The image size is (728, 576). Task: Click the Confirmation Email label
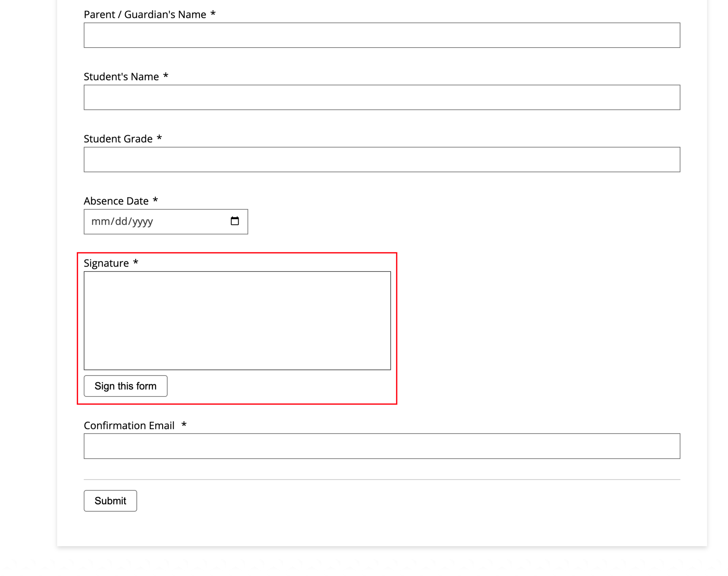pos(129,425)
